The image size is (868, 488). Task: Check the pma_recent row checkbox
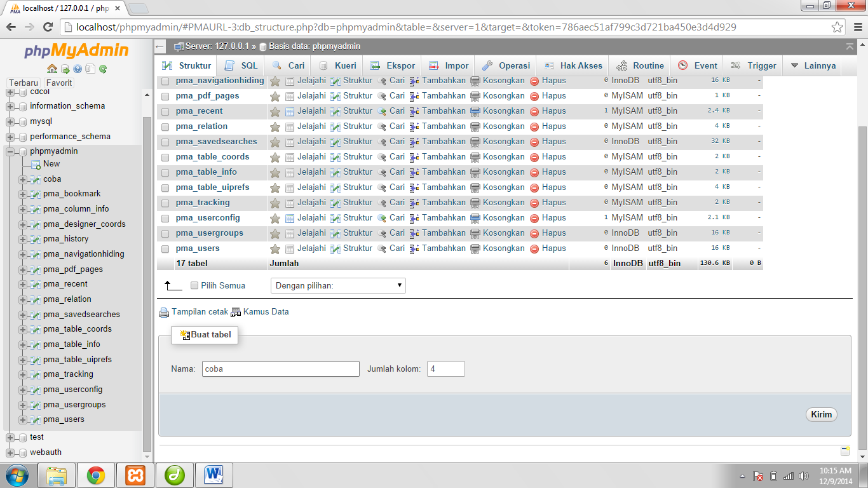point(165,112)
